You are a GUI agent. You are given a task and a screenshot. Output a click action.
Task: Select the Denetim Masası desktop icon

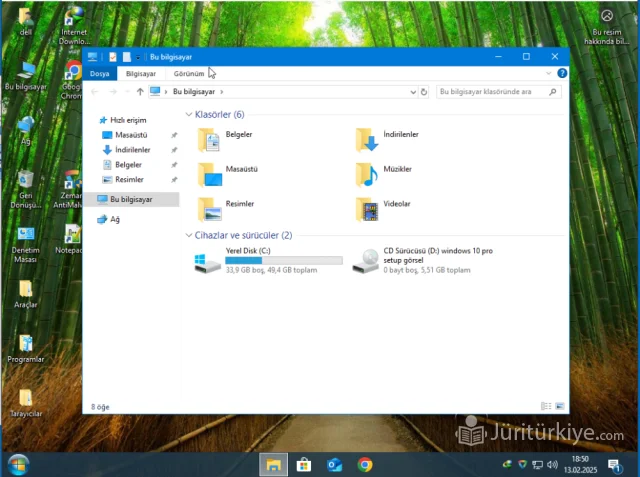[x=25, y=245]
